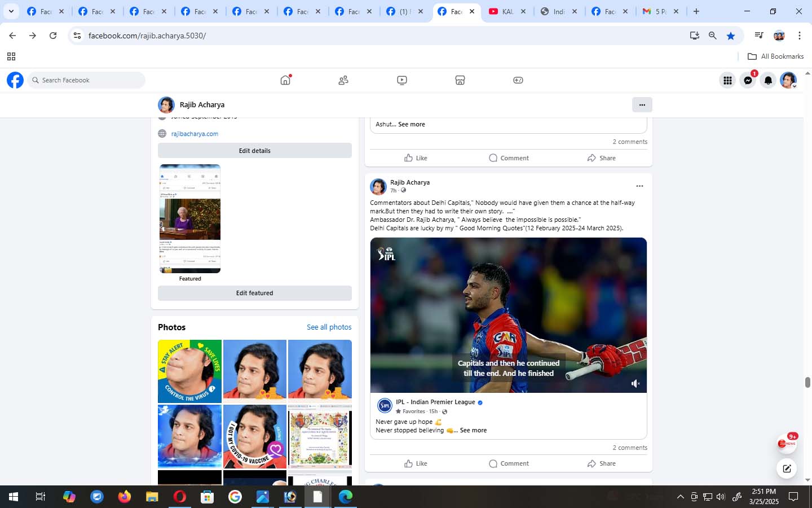Open the rajibacharya.com website link

pyautogui.click(x=195, y=134)
